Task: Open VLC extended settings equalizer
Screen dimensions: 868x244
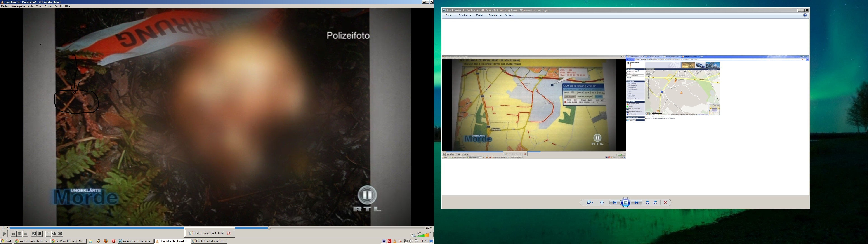Action: click(40, 234)
